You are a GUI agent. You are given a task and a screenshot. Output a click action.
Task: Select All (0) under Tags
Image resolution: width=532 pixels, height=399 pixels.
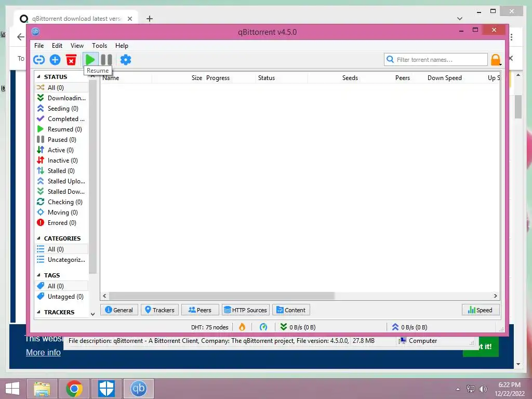61,286
